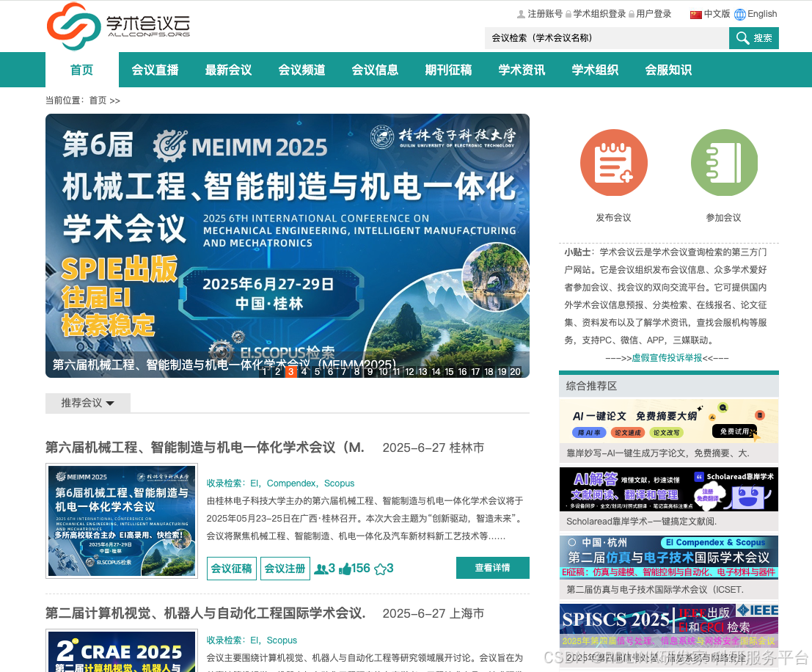Click the 首页 breadcrumb link
Screen dimensions: 812x672
click(x=98, y=101)
